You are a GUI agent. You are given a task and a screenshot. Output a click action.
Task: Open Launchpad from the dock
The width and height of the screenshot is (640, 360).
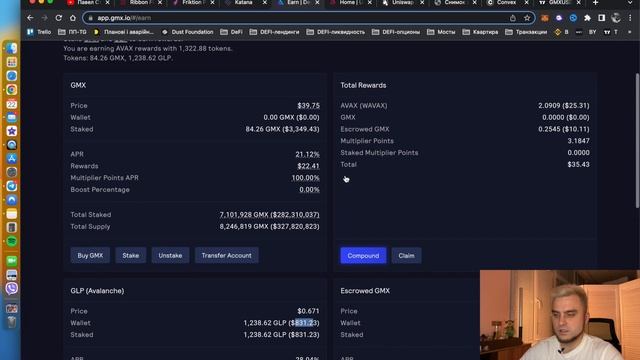point(11,62)
